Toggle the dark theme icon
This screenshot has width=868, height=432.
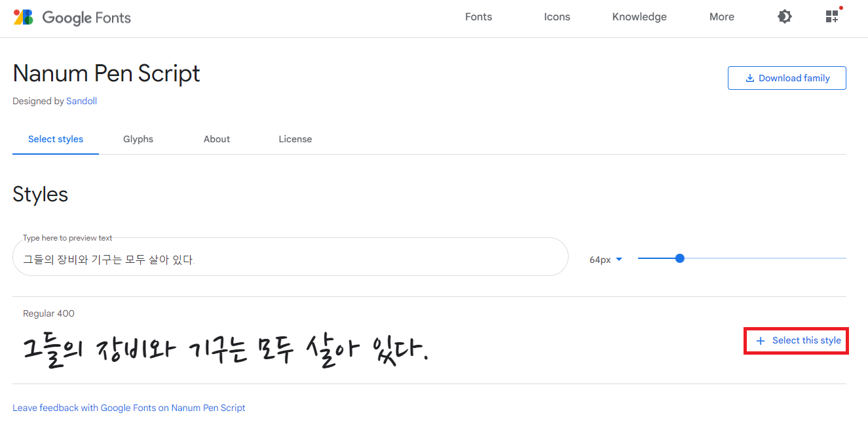[785, 17]
